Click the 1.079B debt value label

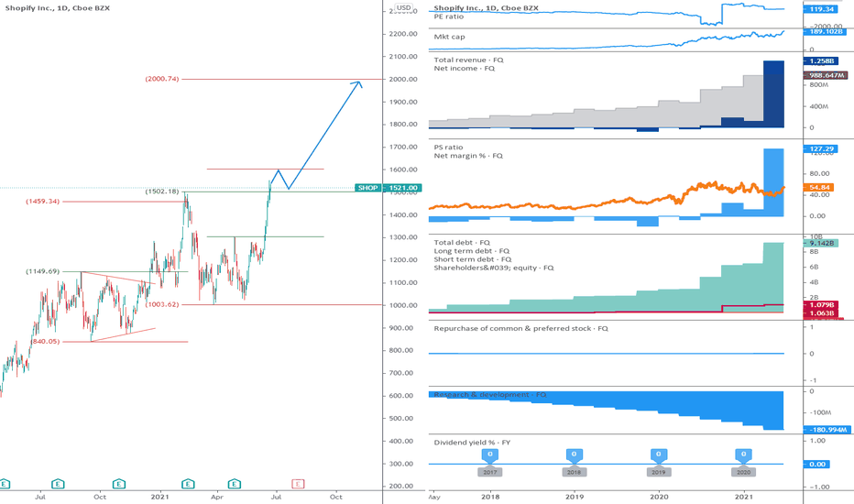(821, 304)
